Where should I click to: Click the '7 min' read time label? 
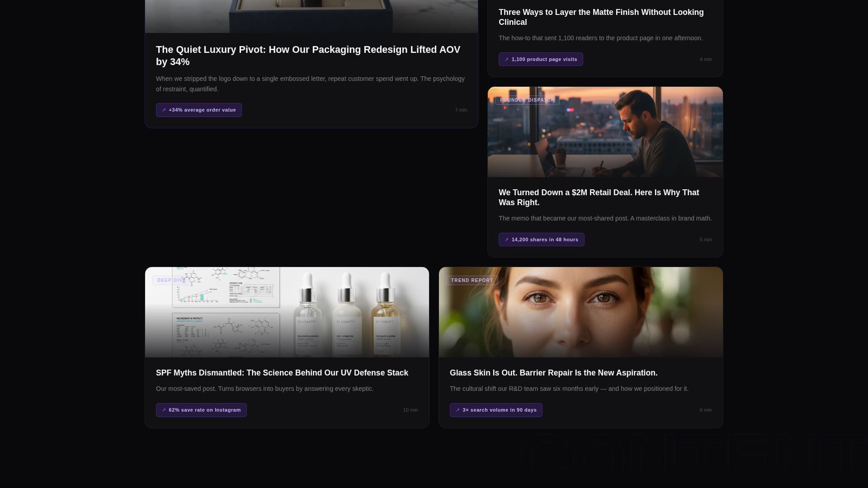click(x=461, y=110)
